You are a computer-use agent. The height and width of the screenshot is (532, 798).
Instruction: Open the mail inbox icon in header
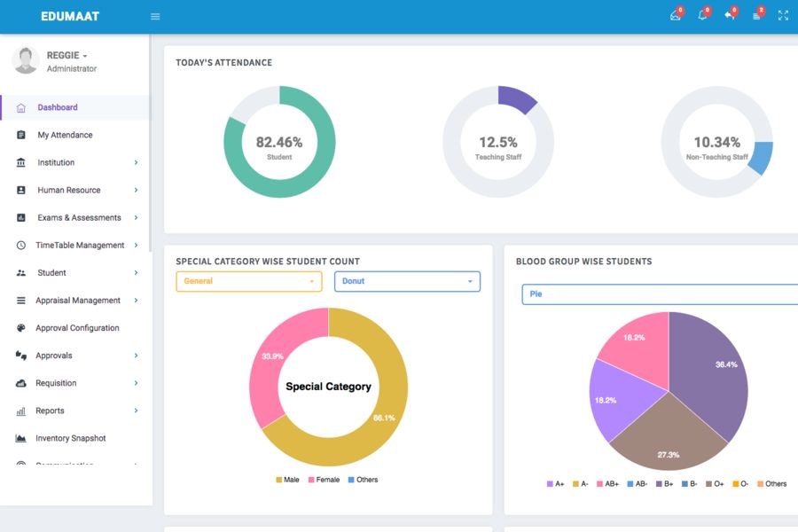click(x=676, y=16)
